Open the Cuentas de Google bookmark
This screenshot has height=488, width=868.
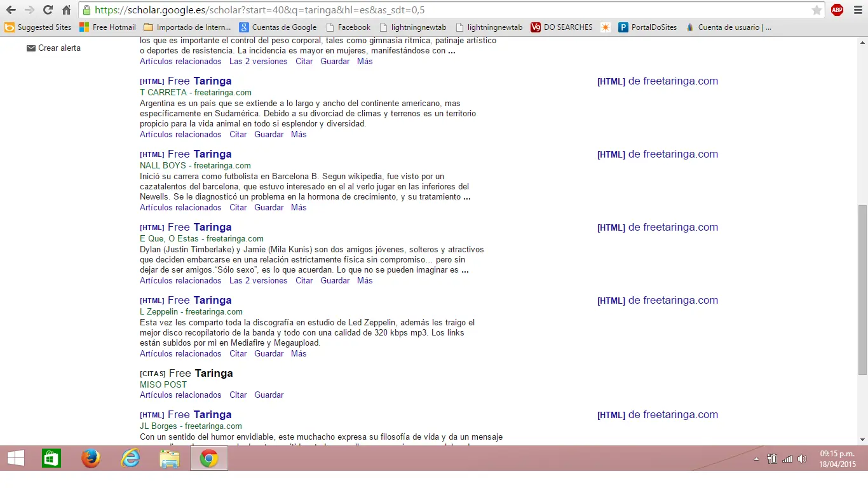coord(278,27)
